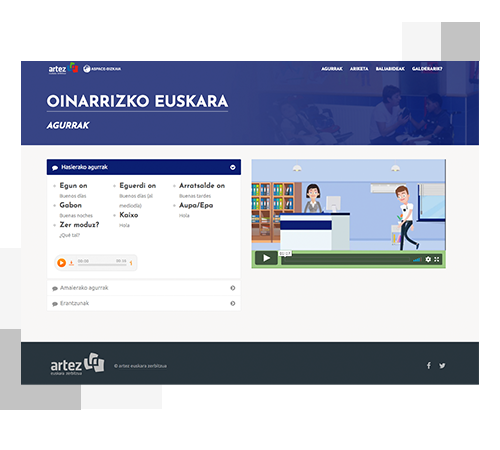
Task: Expand the Amaierako agurrak section
Action: click(144, 288)
